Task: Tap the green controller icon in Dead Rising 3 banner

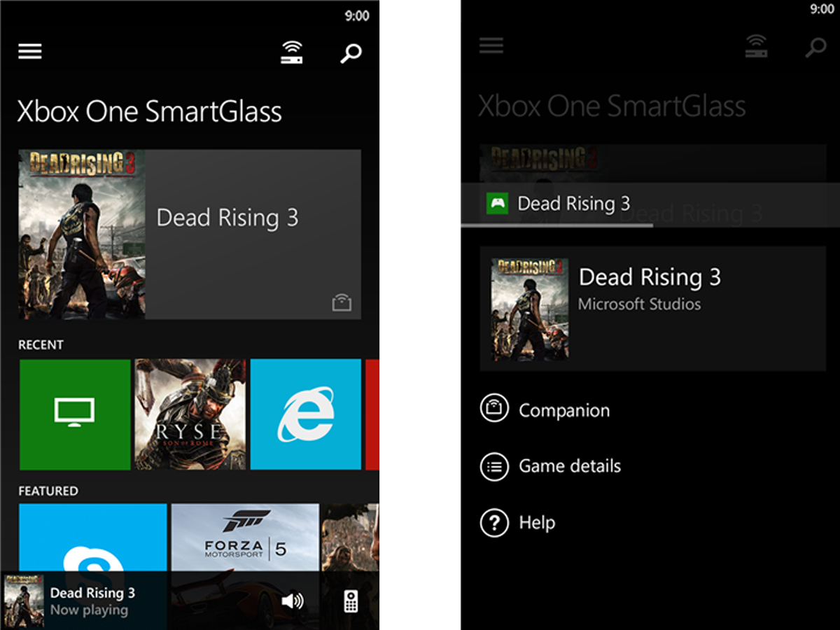Action: (498, 204)
